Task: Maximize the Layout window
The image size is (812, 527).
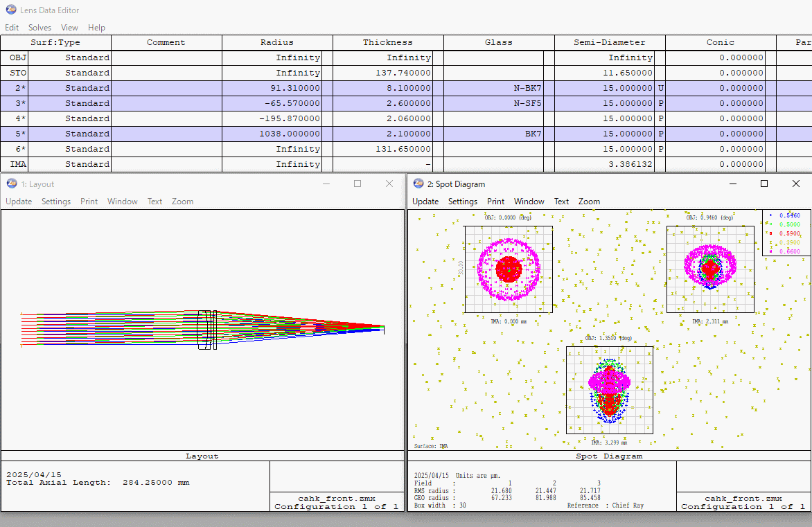Action: (x=358, y=184)
